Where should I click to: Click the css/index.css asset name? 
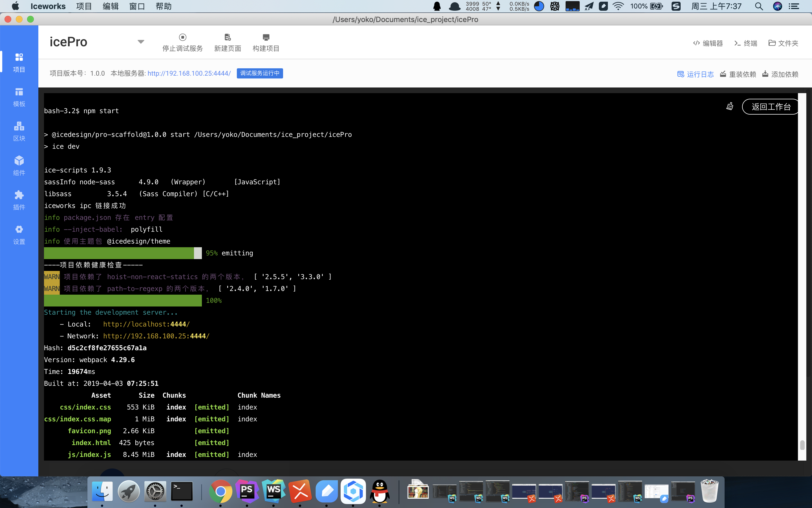click(85, 407)
